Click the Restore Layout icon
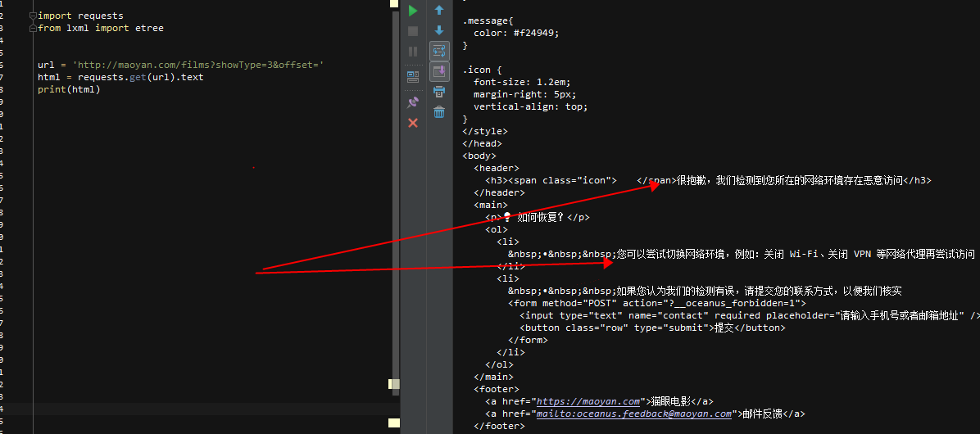The image size is (980, 434). [412, 77]
